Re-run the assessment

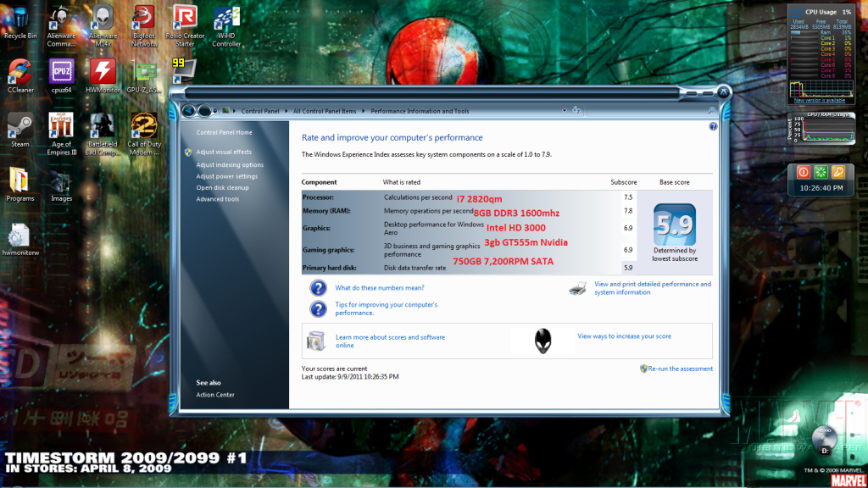point(681,369)
